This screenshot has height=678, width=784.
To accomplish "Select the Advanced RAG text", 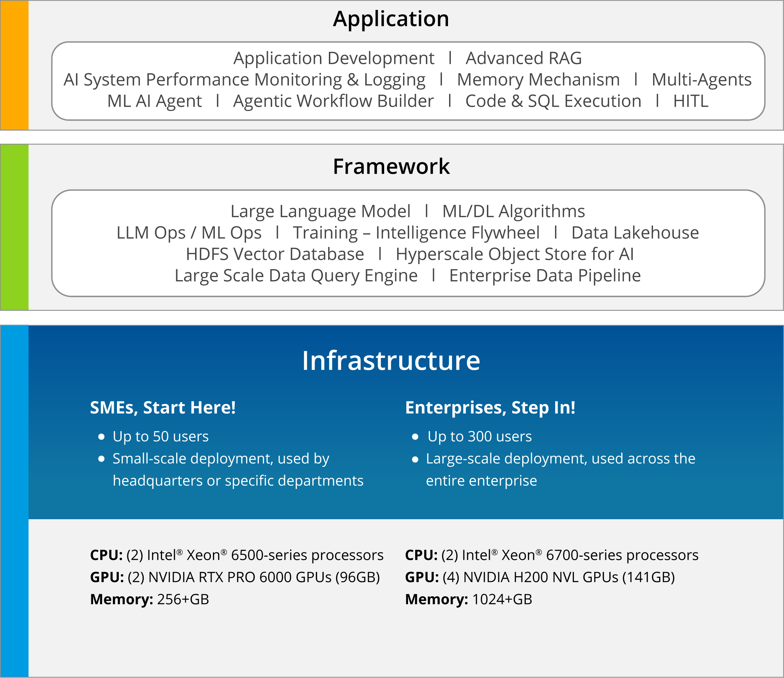I will (x=524, y=58).
